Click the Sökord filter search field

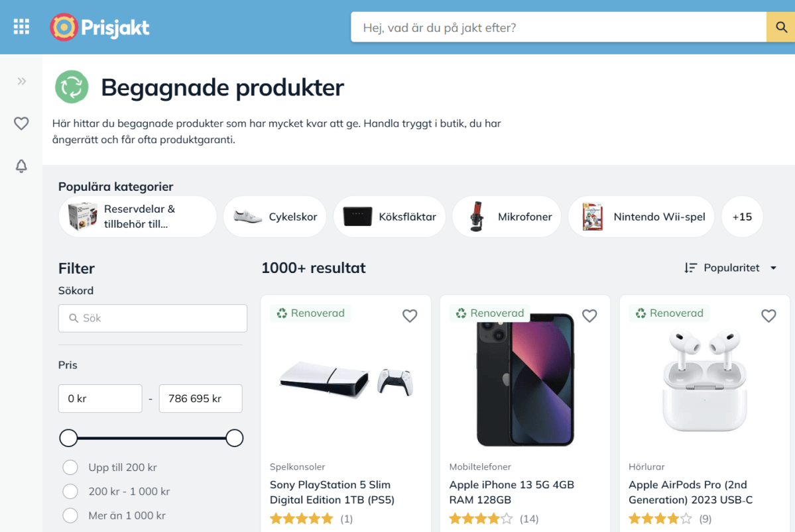[x=153, y=318]
